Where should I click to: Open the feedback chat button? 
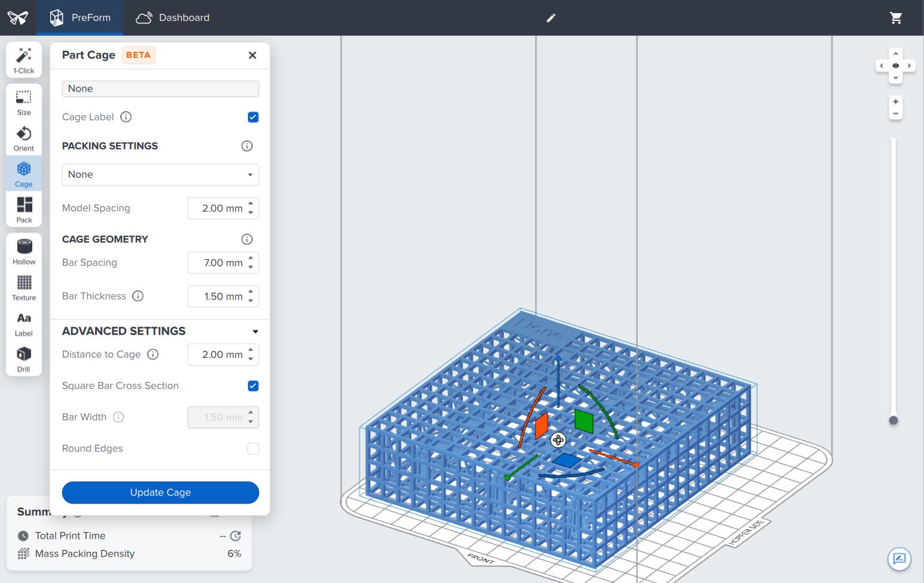pos(899,560)
